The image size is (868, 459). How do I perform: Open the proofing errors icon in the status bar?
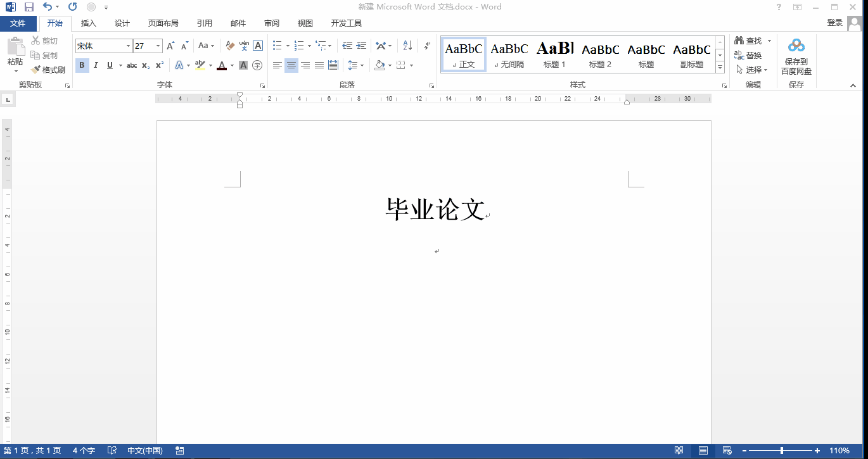point(112,451)
